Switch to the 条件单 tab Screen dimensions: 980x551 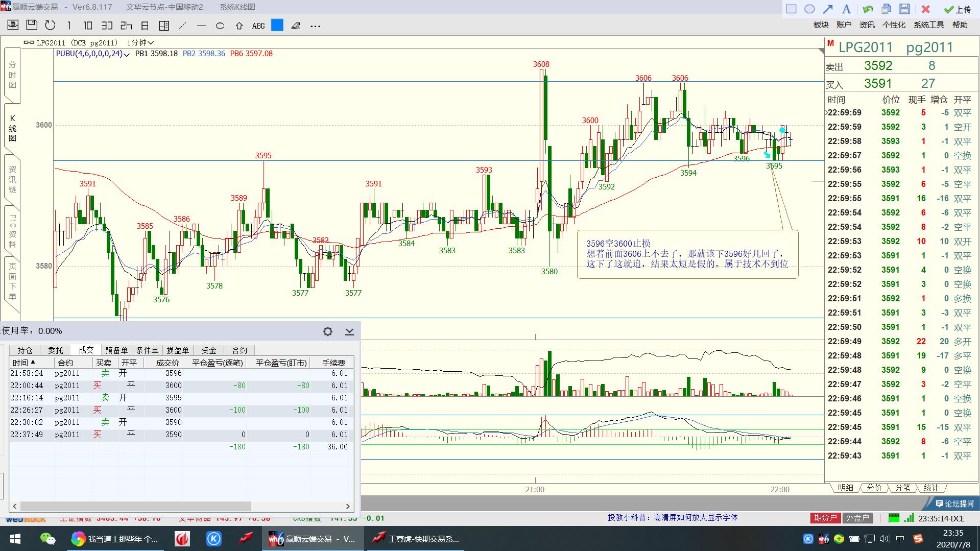147,350
